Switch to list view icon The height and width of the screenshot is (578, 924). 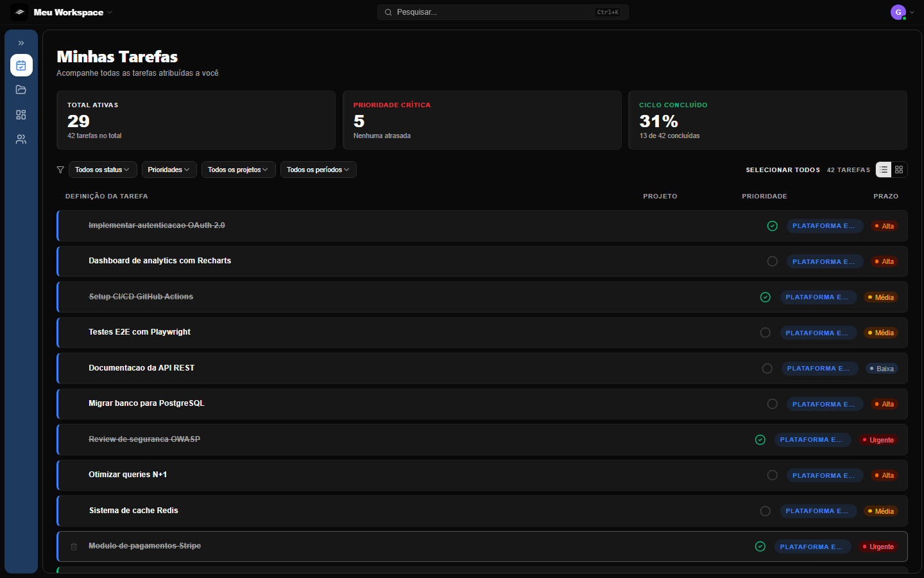click(884, 170)
